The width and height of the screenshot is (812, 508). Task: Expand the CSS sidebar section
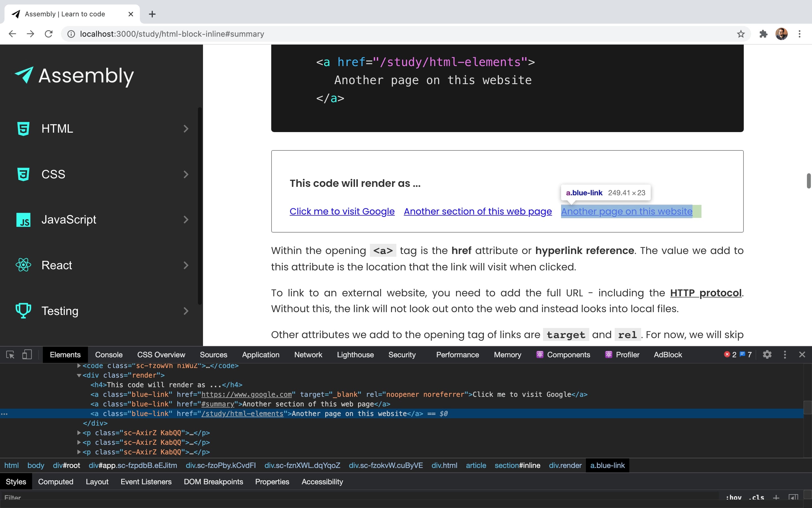pos(186,174)
